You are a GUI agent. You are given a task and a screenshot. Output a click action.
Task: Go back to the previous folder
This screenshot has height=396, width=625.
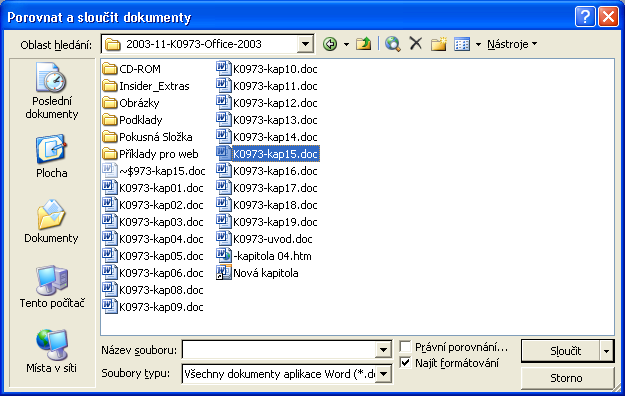point(330,44)
